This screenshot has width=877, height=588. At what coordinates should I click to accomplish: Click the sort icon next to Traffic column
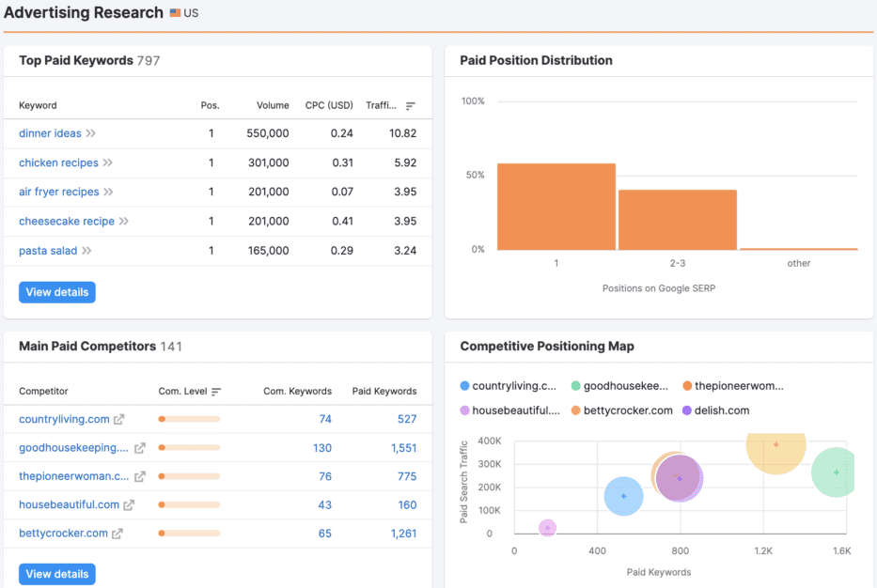point(411,105)
